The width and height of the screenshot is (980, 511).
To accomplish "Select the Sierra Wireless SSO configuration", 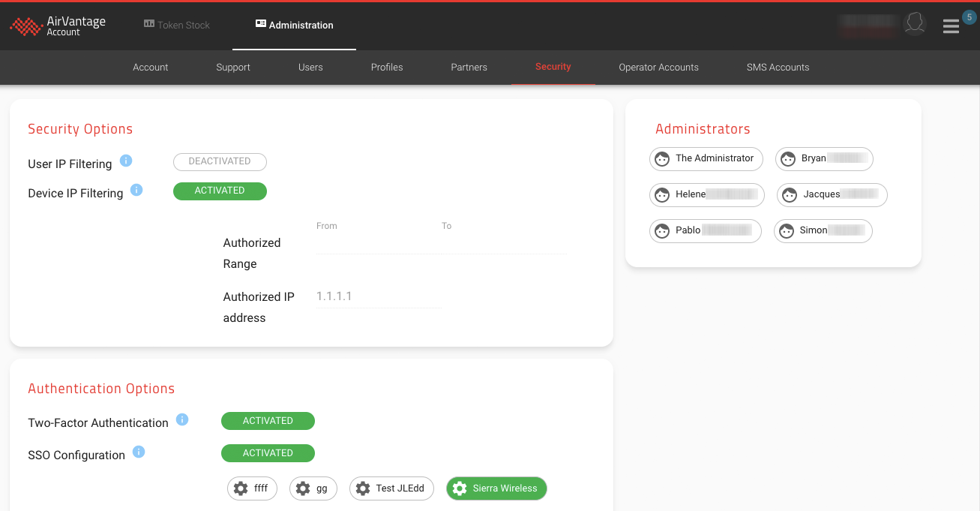I will [x=496, y=488].
